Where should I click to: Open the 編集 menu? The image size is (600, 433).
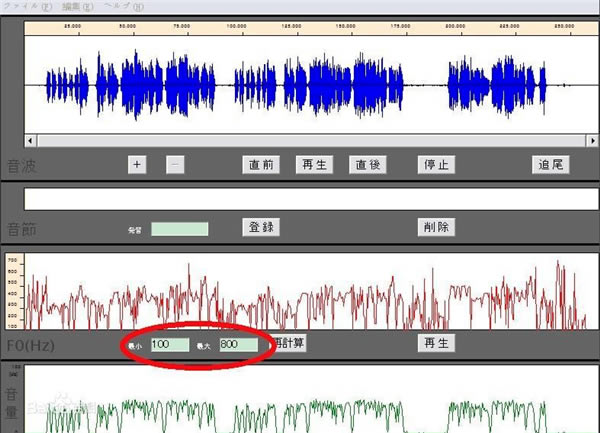[x=77, y=6]
